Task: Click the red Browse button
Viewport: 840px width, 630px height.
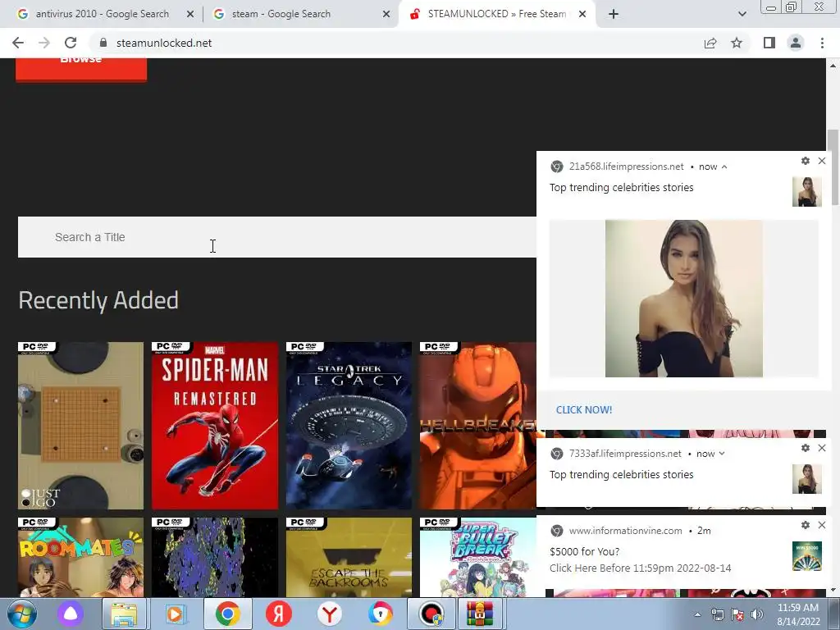Action: pos(81,69)
